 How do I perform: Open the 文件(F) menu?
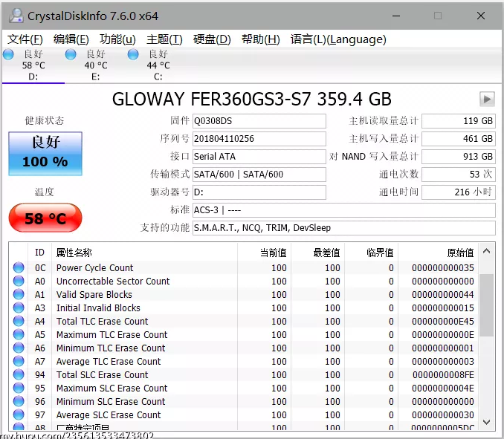(x=25, y=39)
